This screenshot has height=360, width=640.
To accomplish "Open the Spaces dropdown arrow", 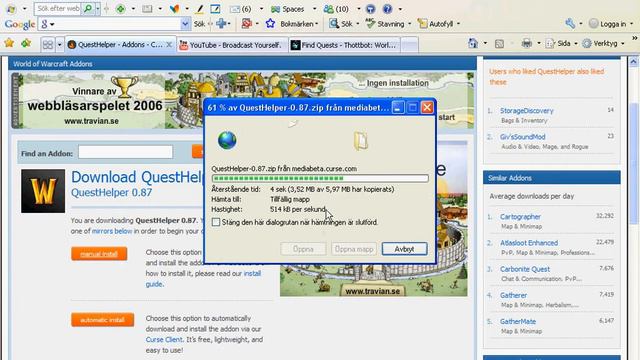I will click(x=314, y=9).
